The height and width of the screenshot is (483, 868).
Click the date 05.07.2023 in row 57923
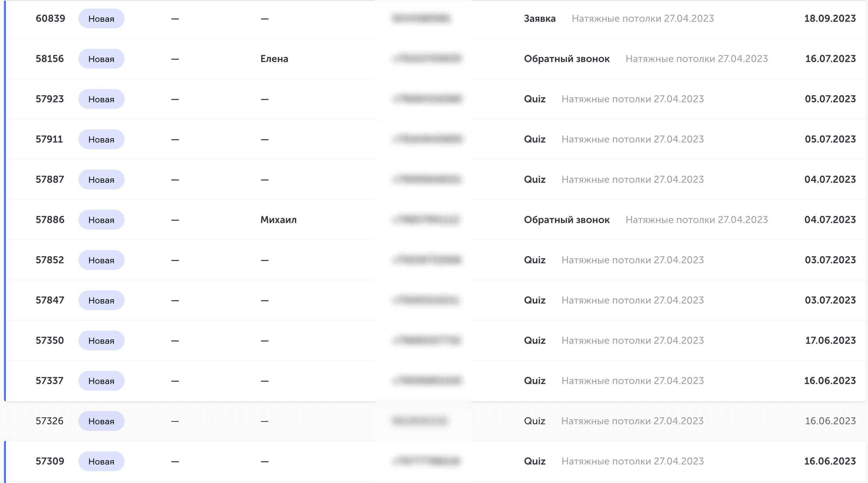(x=830, y=99)
